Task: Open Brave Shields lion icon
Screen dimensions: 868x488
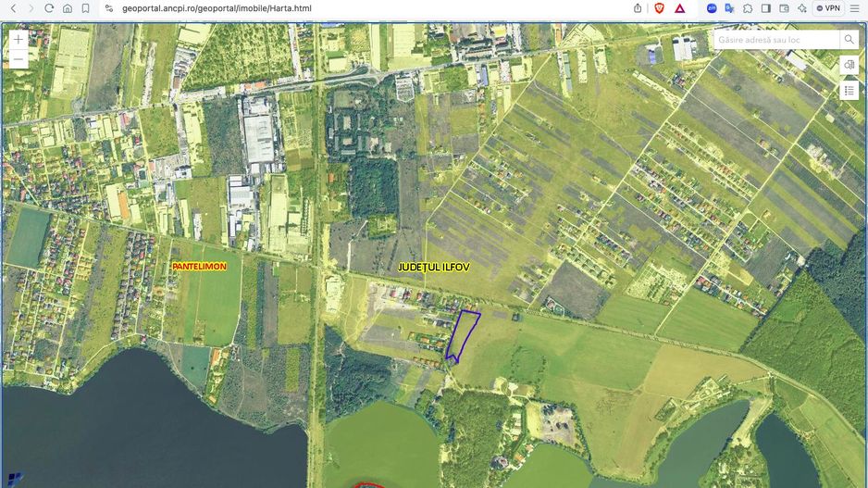Action: point(659,8)
